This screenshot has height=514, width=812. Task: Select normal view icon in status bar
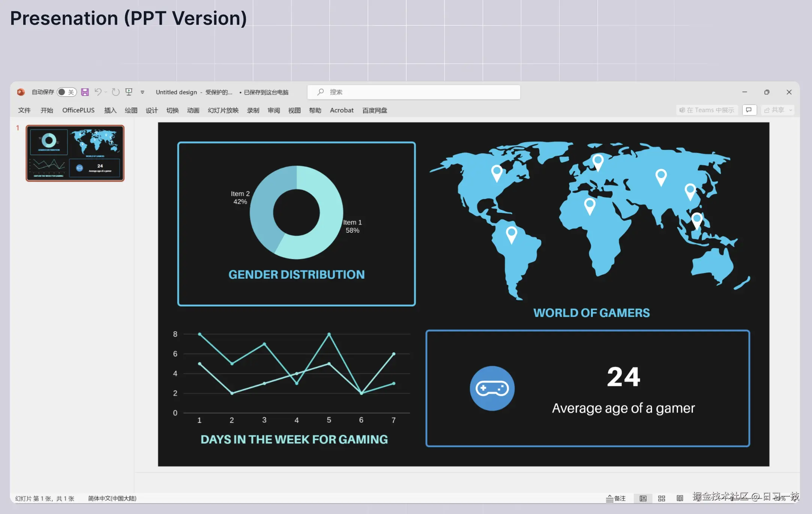pos(643,498)
